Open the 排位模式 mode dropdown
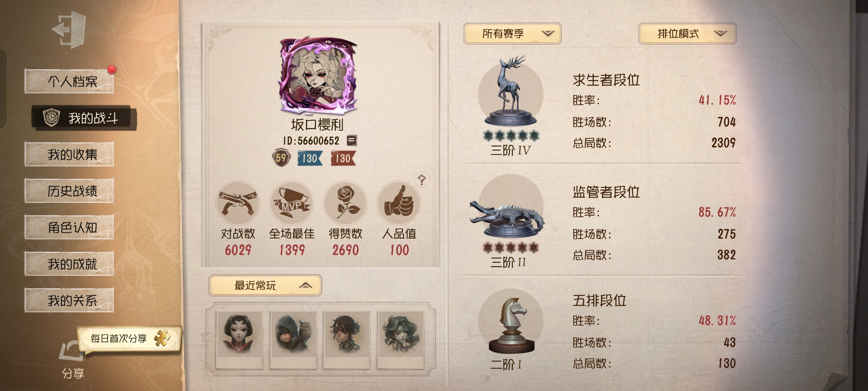The width and height of the screenshot is (868, 391). (x=688, y=34)
